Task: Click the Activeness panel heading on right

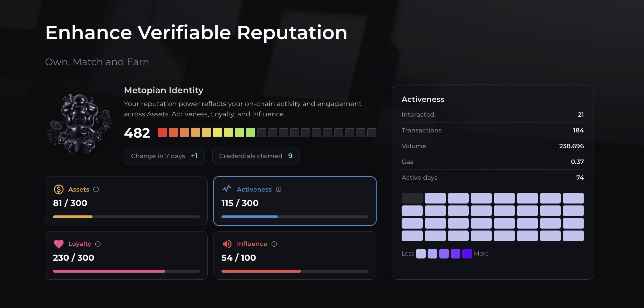Action: (423, 99)
